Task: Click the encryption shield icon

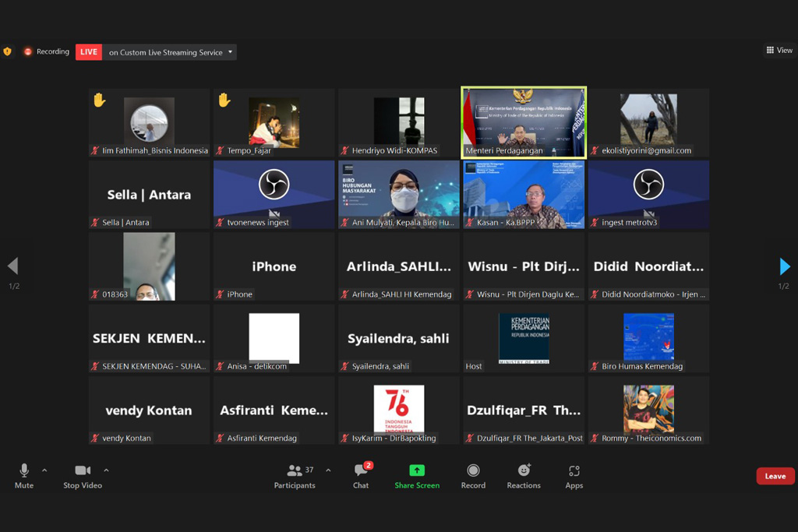Action: click(8, 51)
